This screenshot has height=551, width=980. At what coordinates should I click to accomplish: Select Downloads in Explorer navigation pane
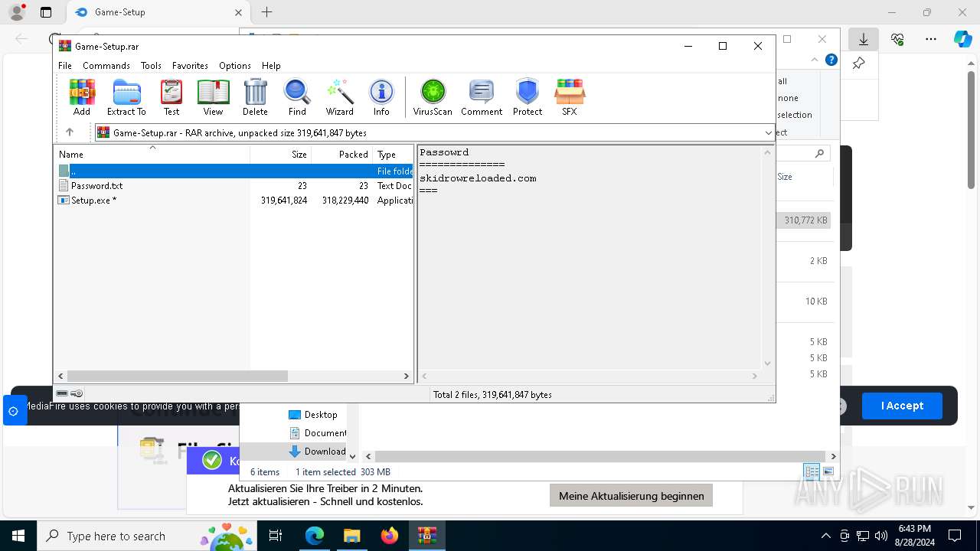pos(317,452)
